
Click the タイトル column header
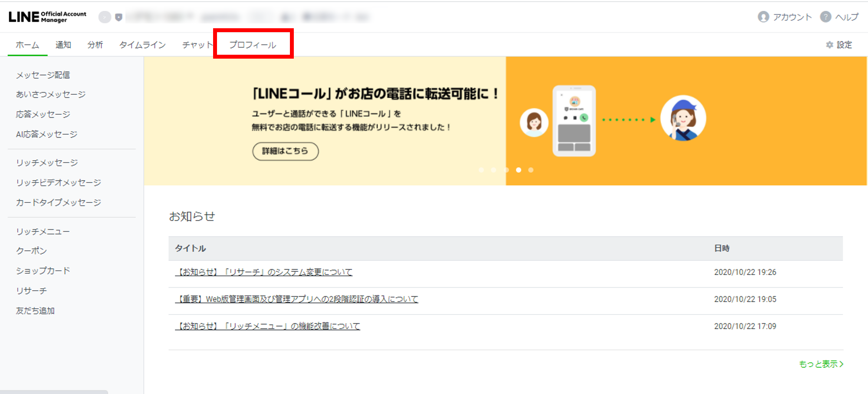click(x=191, y=248)
